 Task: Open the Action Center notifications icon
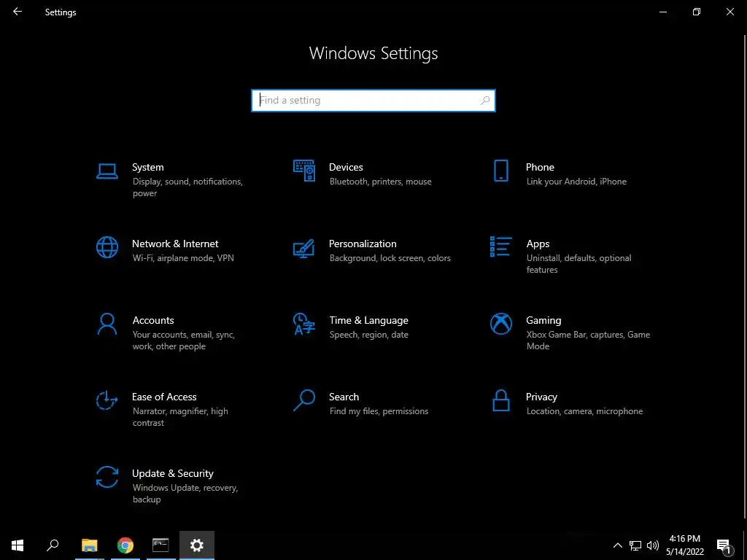724,547
